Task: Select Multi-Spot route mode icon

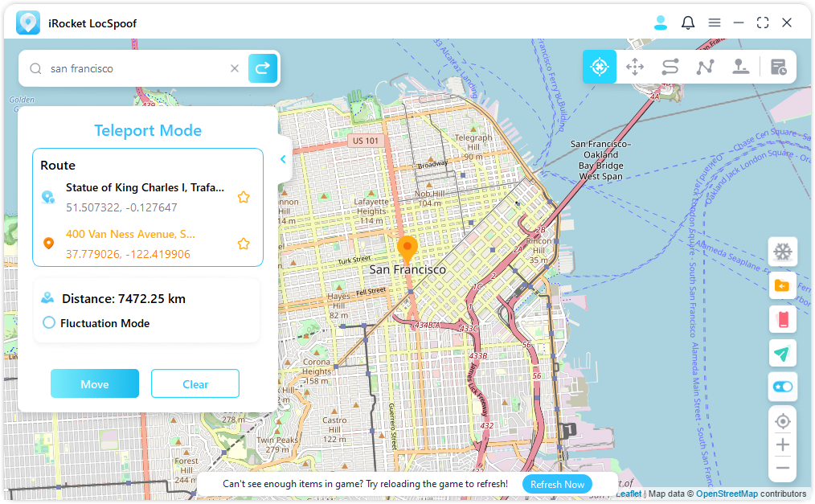Action: coord(706,67)
